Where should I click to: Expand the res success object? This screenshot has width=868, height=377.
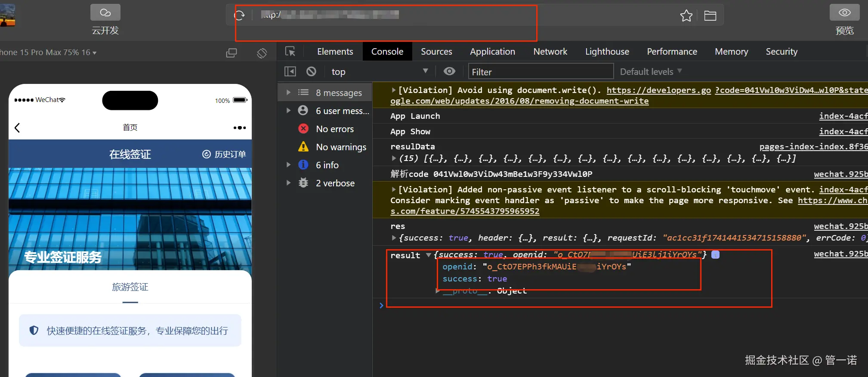click(x=394, y=238)
